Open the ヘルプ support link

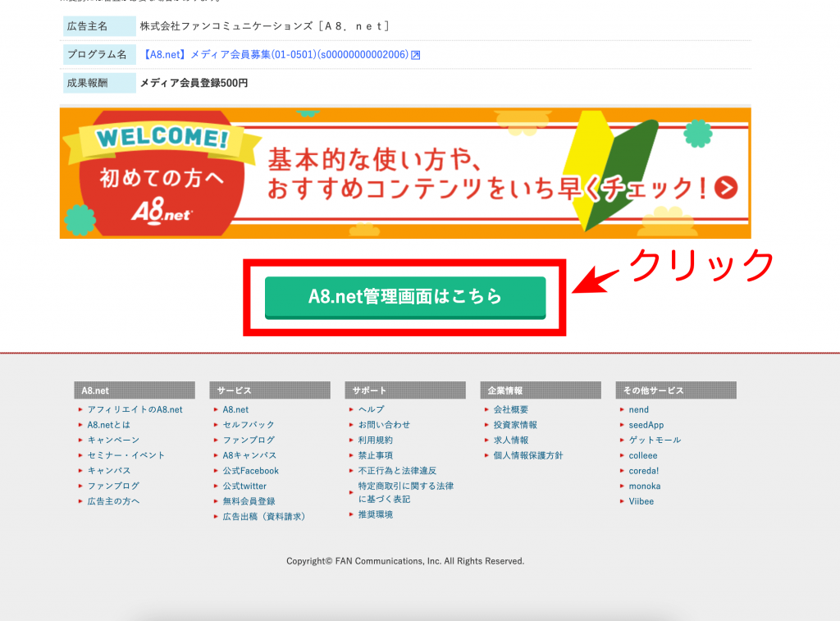(x=371, y=409)
